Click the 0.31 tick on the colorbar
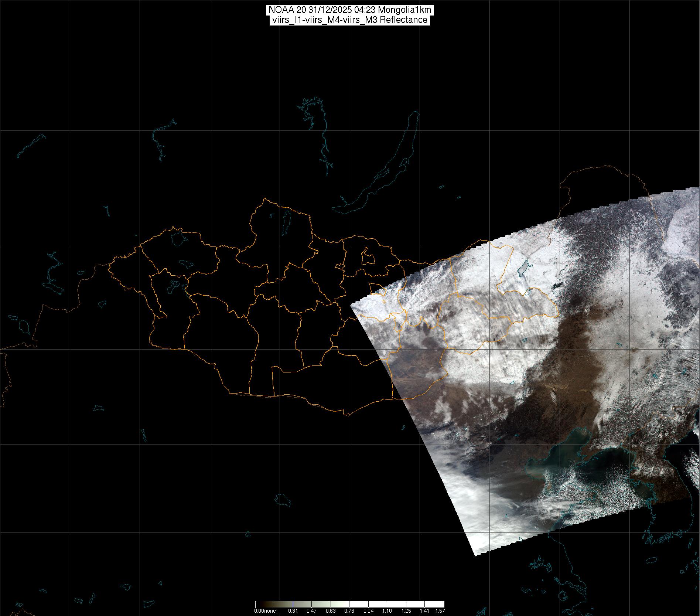 point(293,611)
